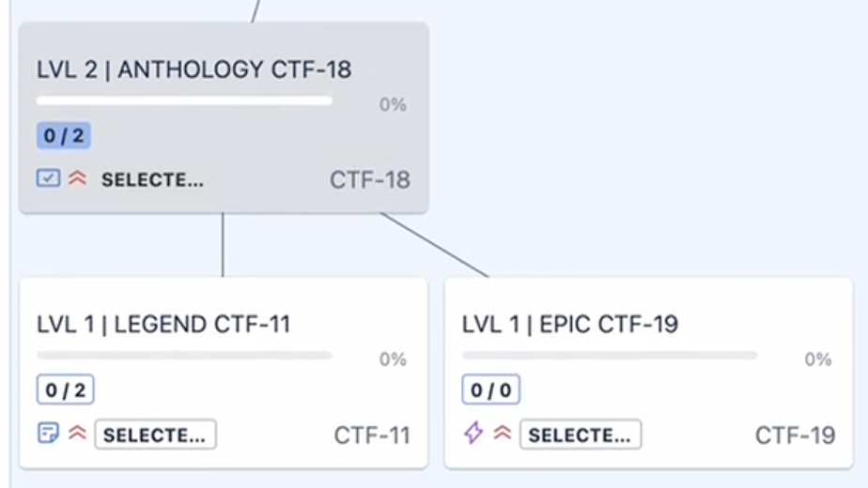Open the SELECTE... status dropdown on CTF-18
This screenshot has width=868, height=488.
coord(152,179)
